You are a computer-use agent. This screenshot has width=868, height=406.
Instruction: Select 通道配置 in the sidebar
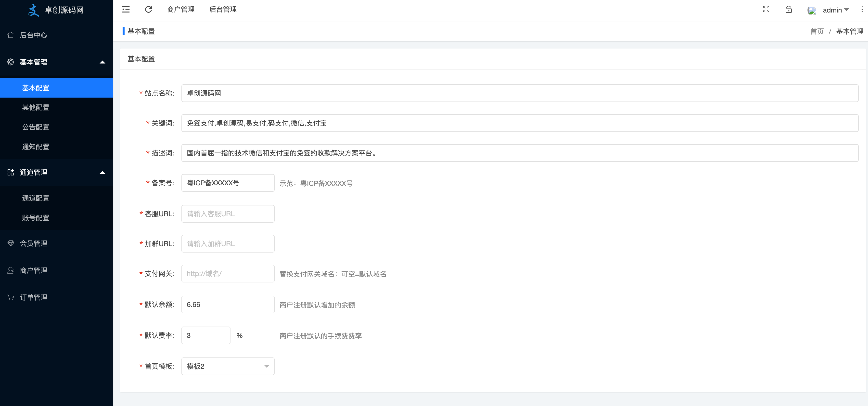56,198
